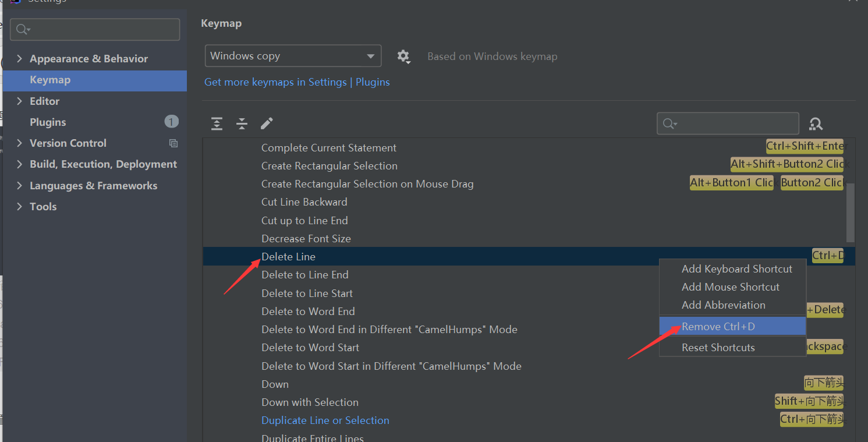Choose Remove Ctrl+D from context menu
The height and width of the screenshot is (442, 868).
click(x=732, y=326)
